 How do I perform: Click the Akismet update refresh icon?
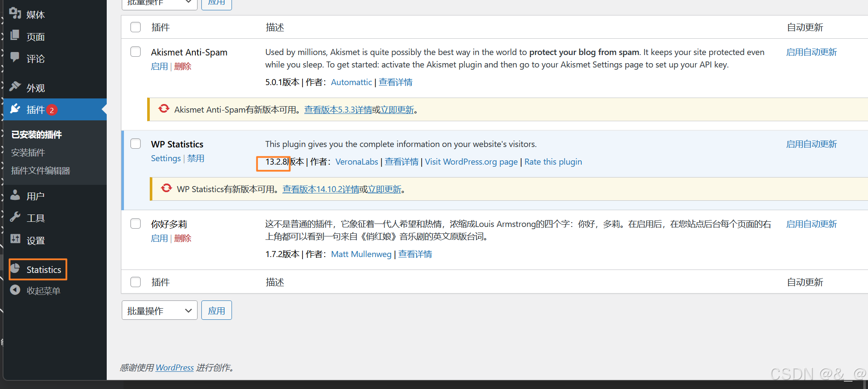164,109
